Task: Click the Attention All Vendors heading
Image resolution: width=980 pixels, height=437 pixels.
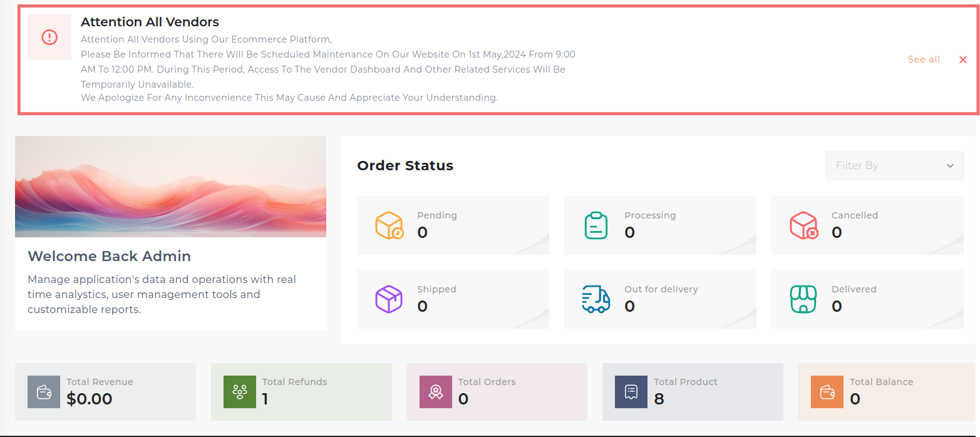Action: (150, 22)
